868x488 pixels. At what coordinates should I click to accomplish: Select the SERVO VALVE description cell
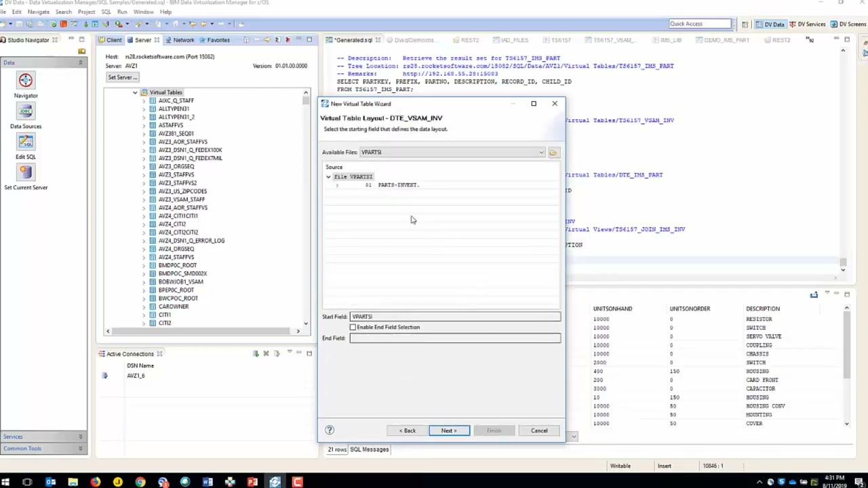(764, 337)
